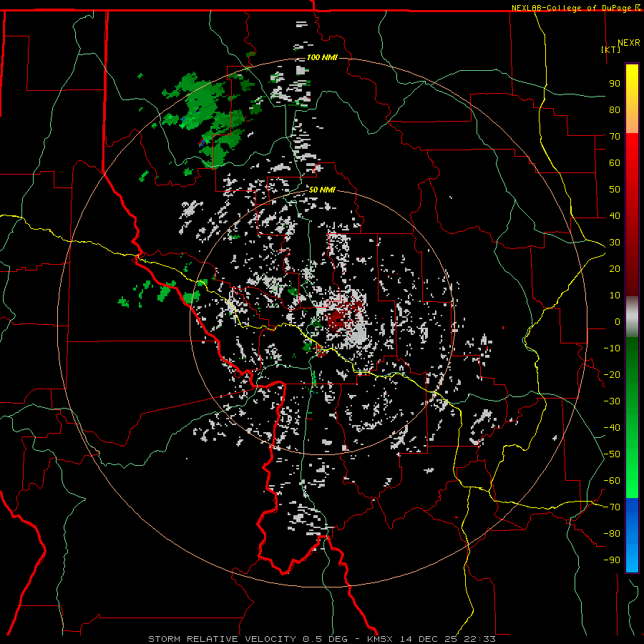
Task: Click the -20 value on velocity scale
Action: click(612, 375)
